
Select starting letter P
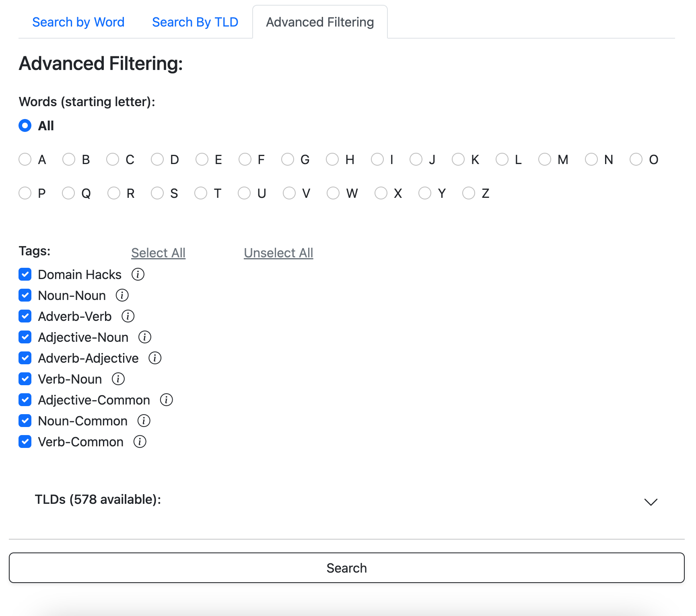25,193
